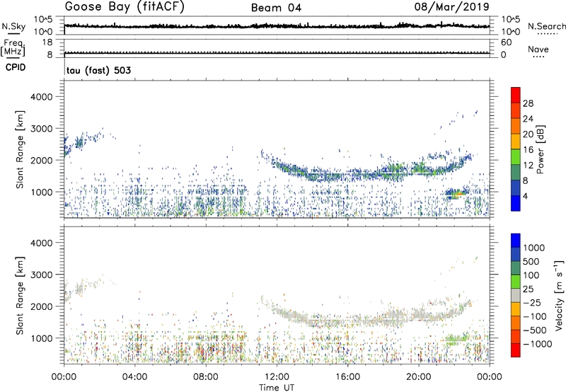Viewport: 566px width, 392px height.
Task: Click the '28' power colorbar value
Action: 528,103
